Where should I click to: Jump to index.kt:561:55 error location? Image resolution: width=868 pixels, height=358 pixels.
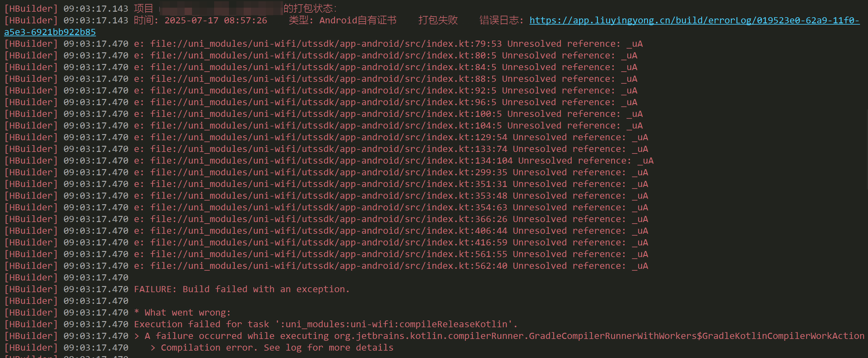[328, 254]
